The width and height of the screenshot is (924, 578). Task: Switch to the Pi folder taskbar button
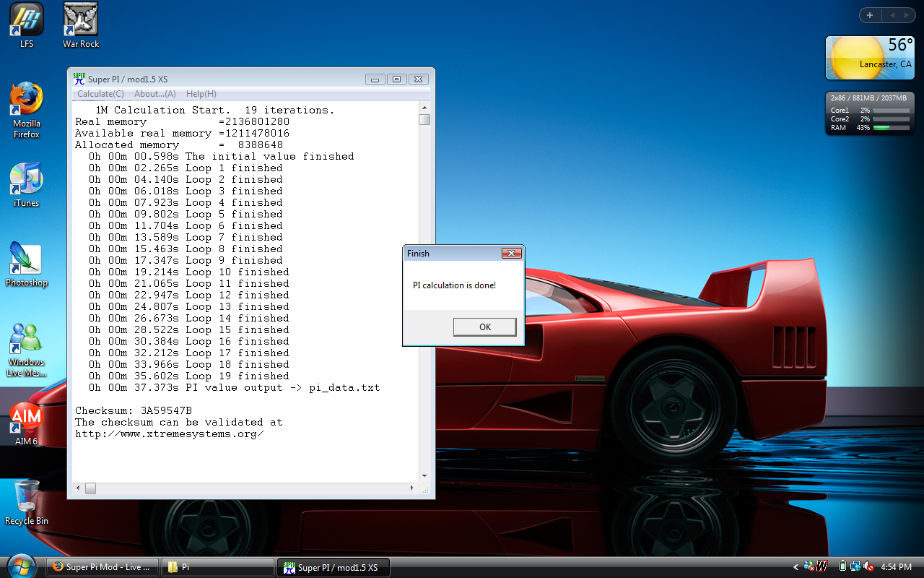coord(218,567)
